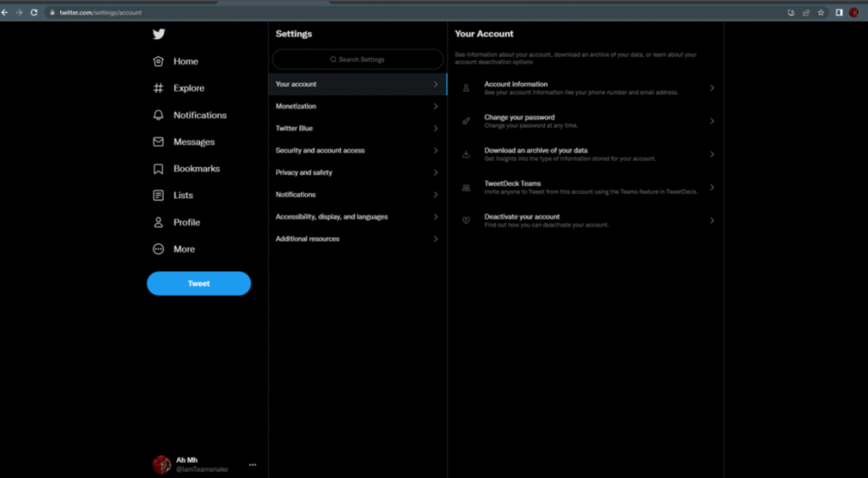Click the browser forward arrow
The image size is (868, 478).
(x=19, y=12)
